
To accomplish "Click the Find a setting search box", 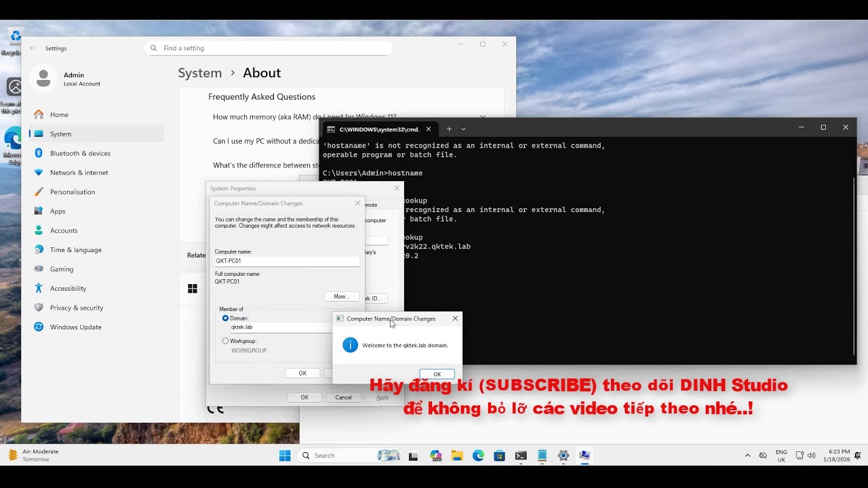I will pyautogui.click(x=269, y=48).
